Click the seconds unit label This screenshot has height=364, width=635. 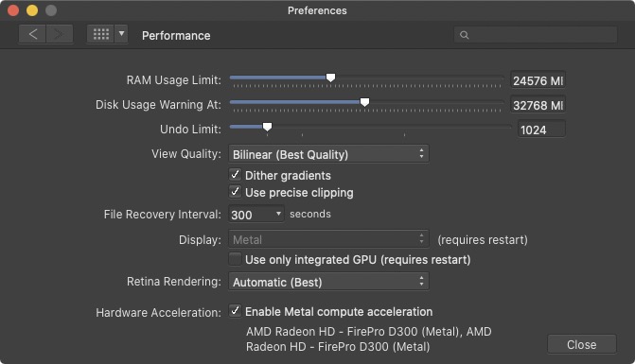pyautogui.click(x=310, y=214)
